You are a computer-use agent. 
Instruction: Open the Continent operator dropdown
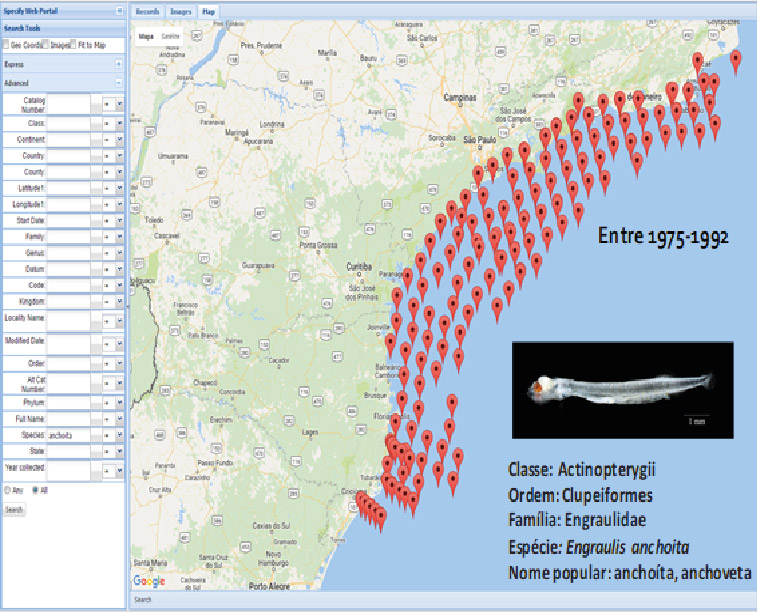[120, 139]
